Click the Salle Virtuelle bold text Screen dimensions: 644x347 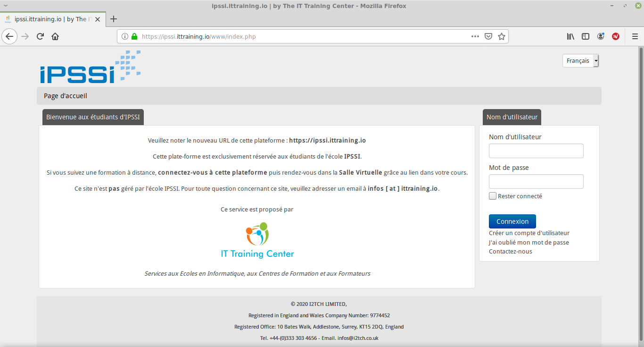360,172
